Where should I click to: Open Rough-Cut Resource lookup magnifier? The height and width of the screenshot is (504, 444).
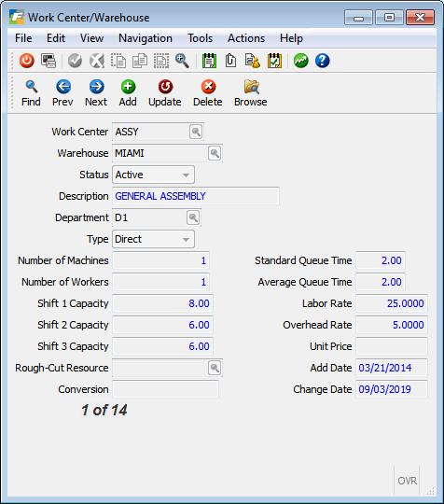(x=215, y=368)
